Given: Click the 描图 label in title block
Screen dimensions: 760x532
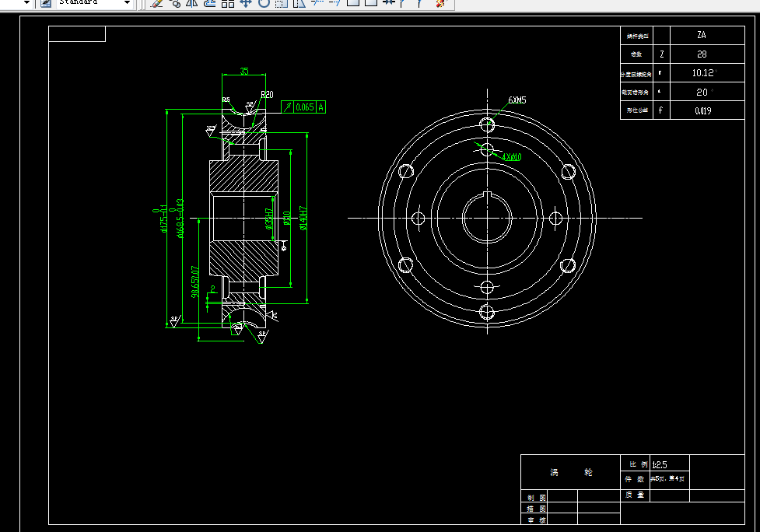Looking at the screenshot, I should pyautogui.click(x=537, y=509).
